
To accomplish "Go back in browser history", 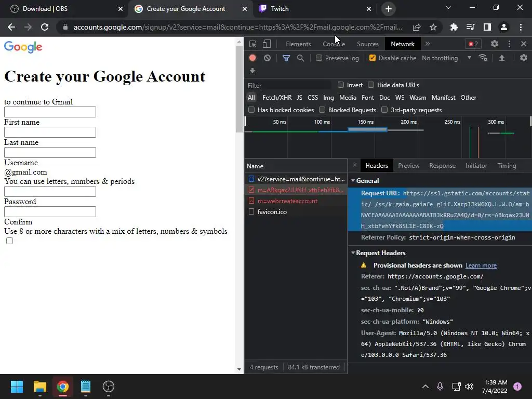I will (11, 27).
